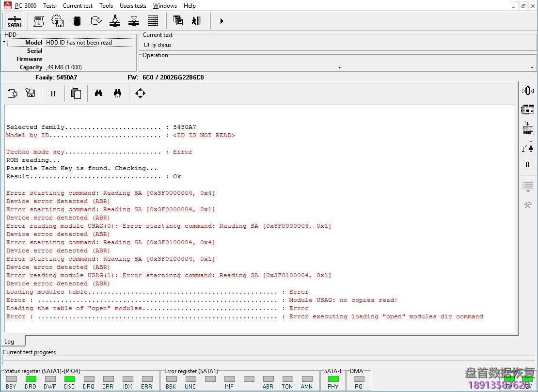Click the four-arrow expand icon
The image size is (538, 392).
tap(140, 94)
